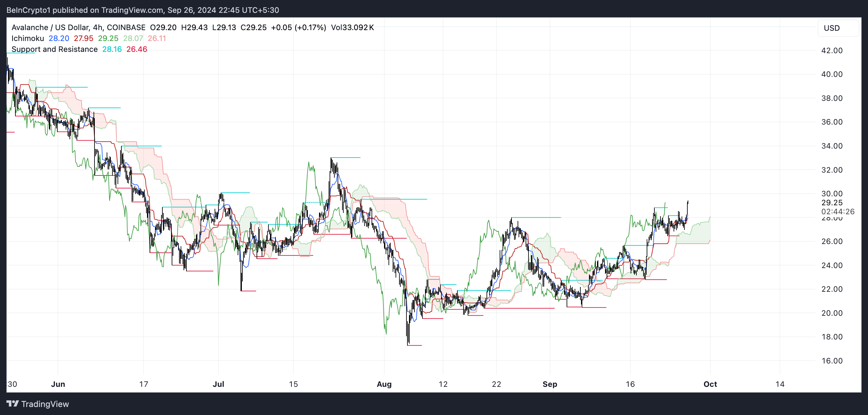Click the Sep label on the time axis
The image size is (868, 415).
[x=550, y=384]
